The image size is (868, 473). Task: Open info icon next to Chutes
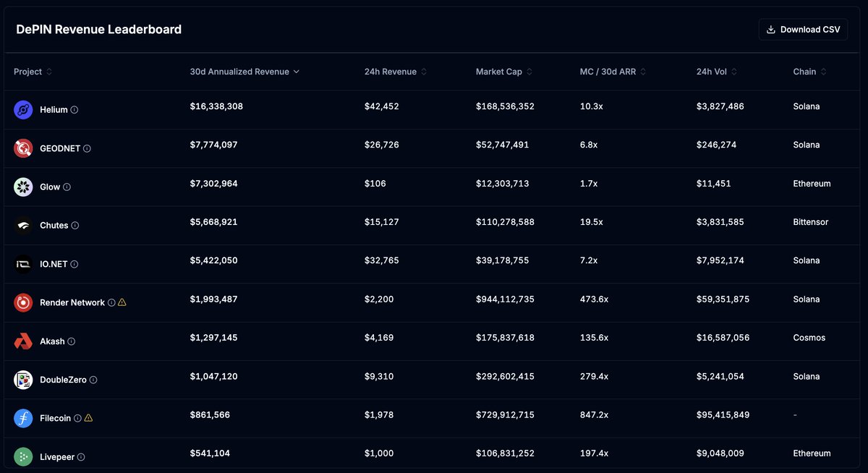pyautogui.click(x=75, y=226)
